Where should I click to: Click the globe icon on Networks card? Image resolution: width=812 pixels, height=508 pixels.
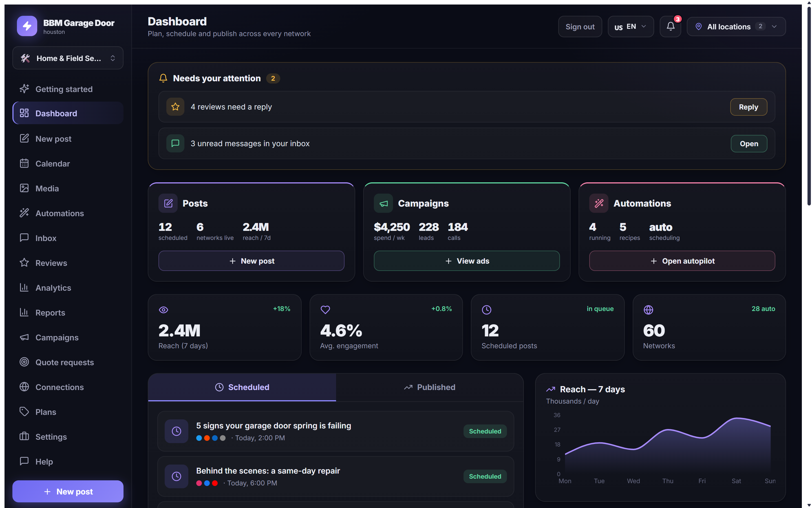click(x=648, y=310)
